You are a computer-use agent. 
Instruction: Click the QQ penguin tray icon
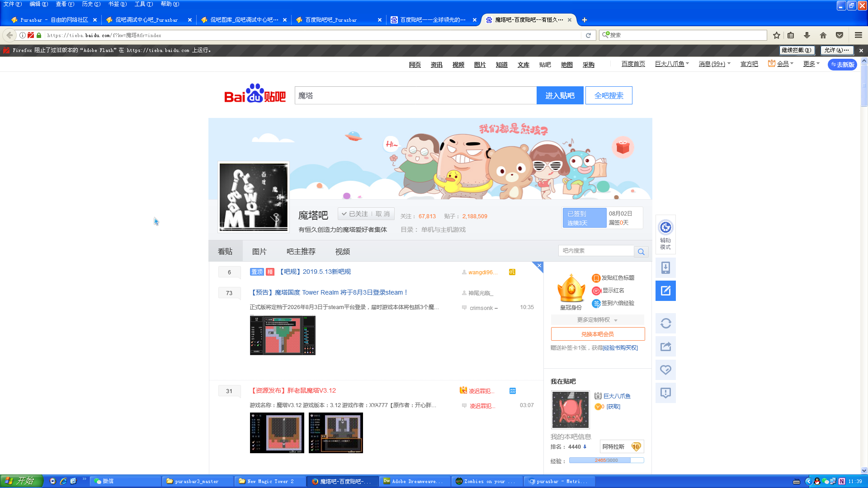[x=817, y=481]
